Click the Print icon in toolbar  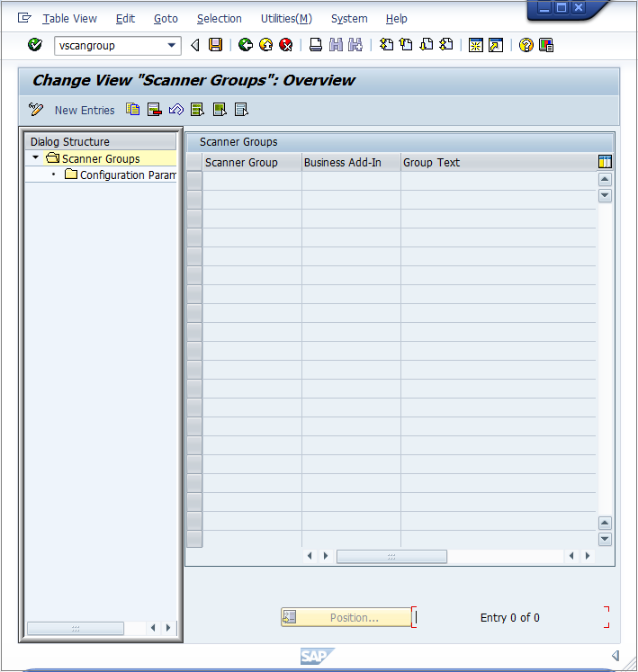(316, 45)
